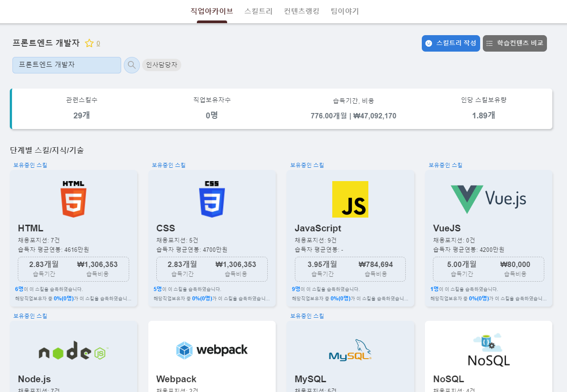Click 보유중인 스킬 label above MySQL card
This screenshot has width=567, height=392.
pos(307,316)
